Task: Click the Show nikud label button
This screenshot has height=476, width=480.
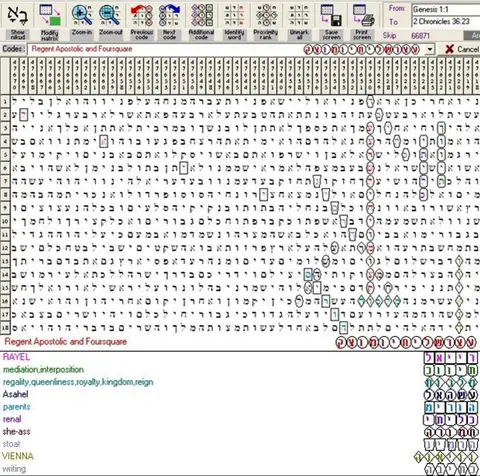Action: click(x=17, y=35)
